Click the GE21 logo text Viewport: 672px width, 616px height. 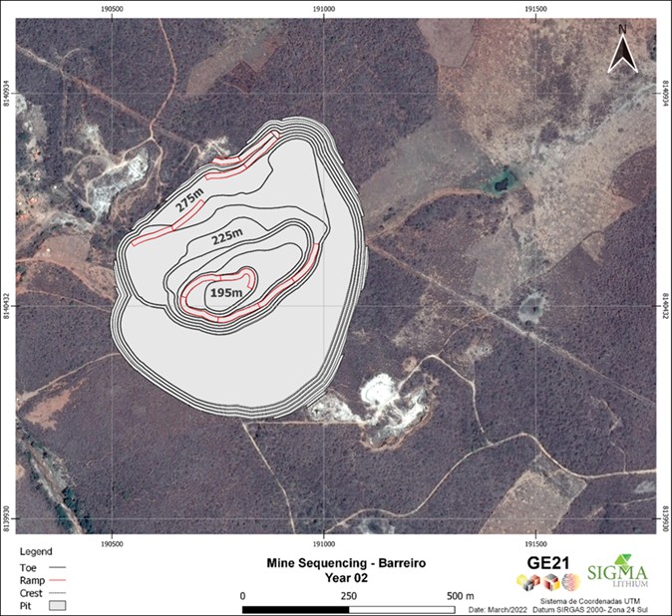[x=548, y=563]
